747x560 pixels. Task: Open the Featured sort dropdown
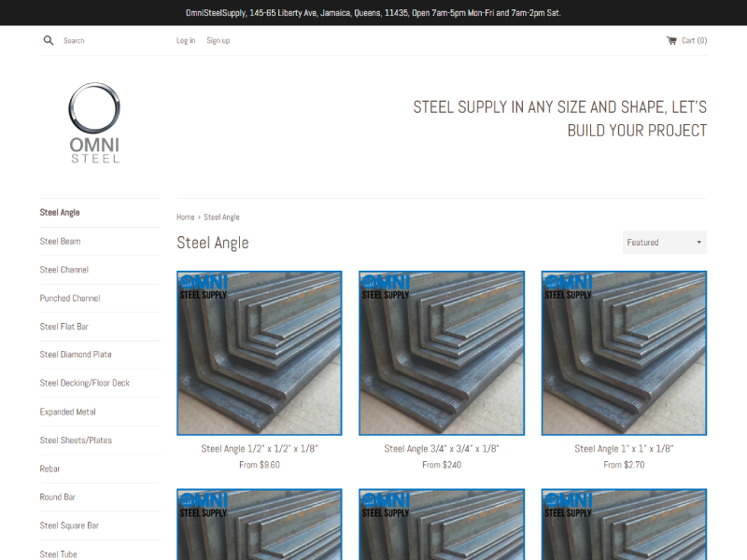[x=664, y=243]
